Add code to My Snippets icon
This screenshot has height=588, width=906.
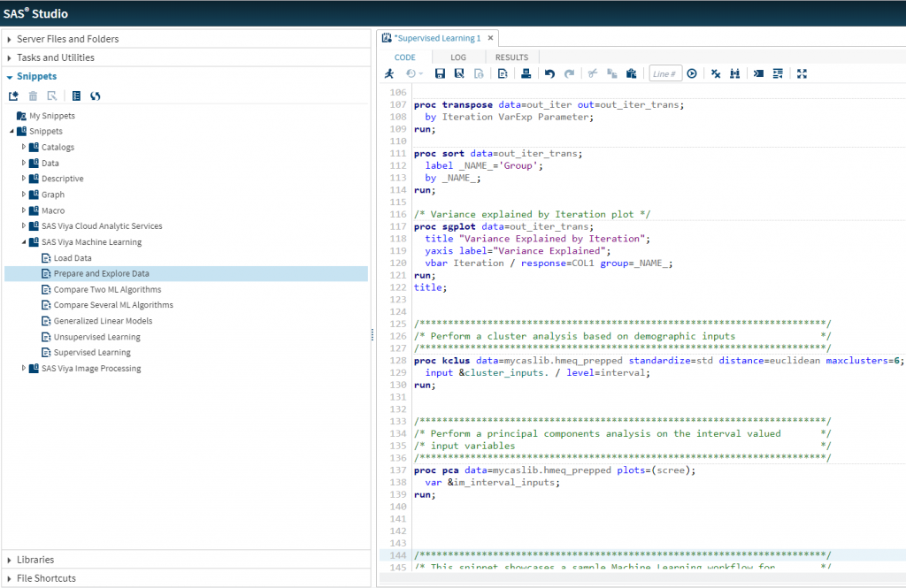(503, 73)
